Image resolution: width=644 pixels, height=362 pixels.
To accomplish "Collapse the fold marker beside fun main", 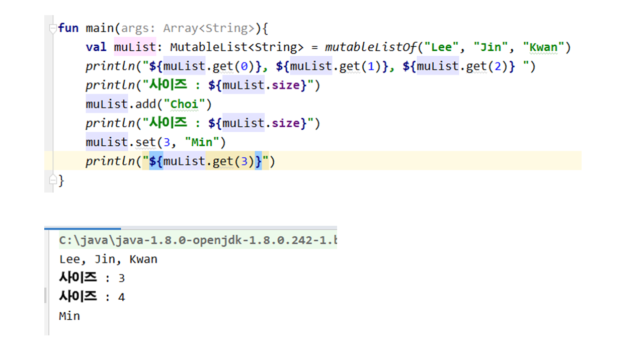I will (53, 29).
